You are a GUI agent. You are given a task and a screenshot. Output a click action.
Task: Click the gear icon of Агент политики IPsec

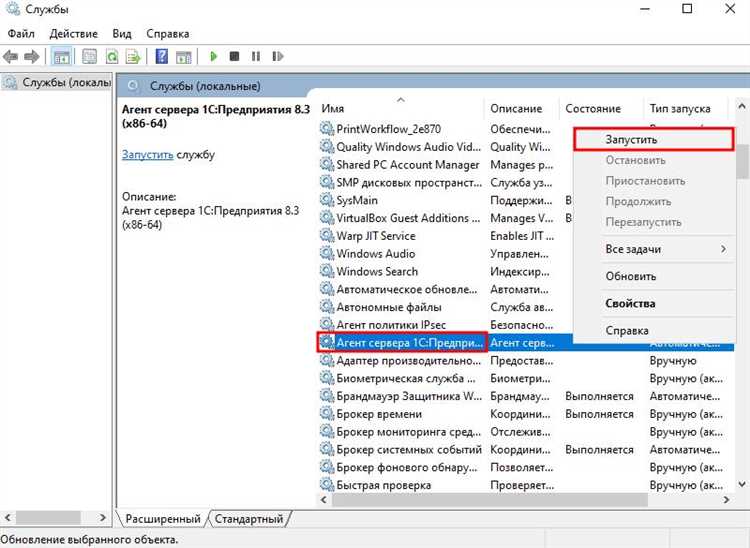coord(327,325)
